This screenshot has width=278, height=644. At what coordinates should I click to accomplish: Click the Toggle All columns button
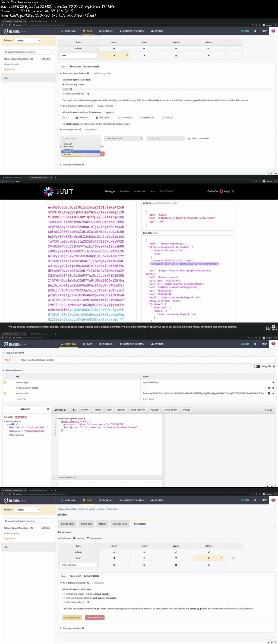pyautogui.click(x=109, y=112)
